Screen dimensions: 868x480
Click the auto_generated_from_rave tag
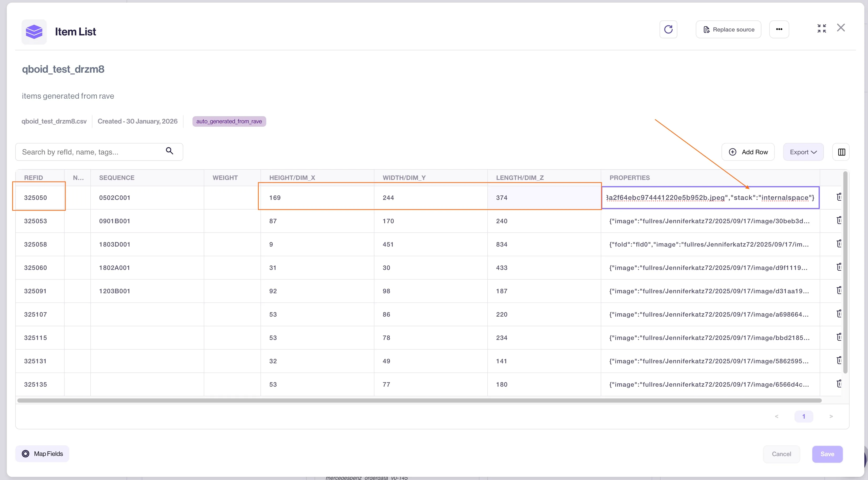click(229, 121)
